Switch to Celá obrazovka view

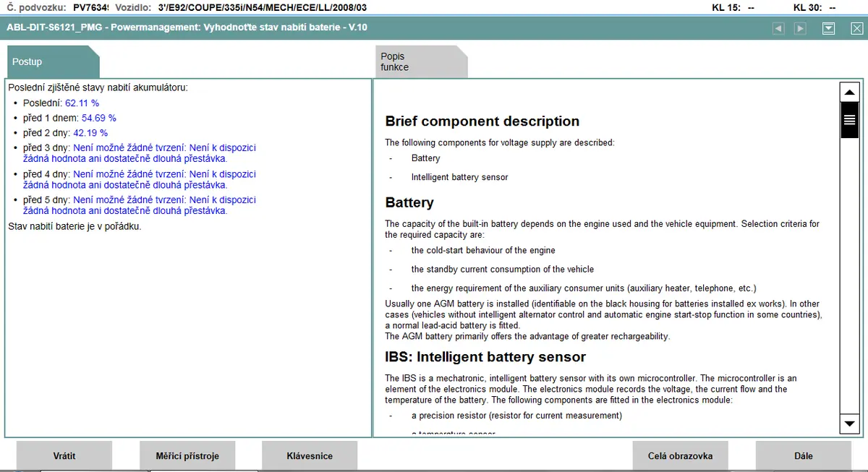coord(680,456)
